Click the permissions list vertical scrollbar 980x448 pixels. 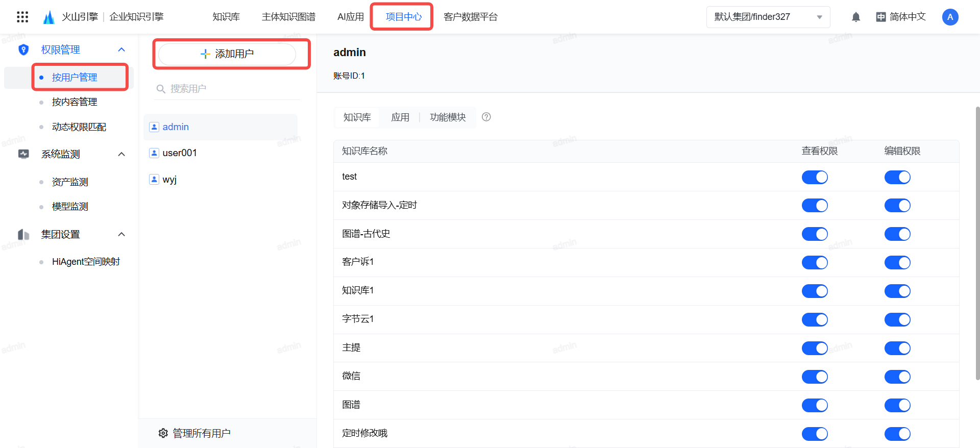click(x=977, y=243)
